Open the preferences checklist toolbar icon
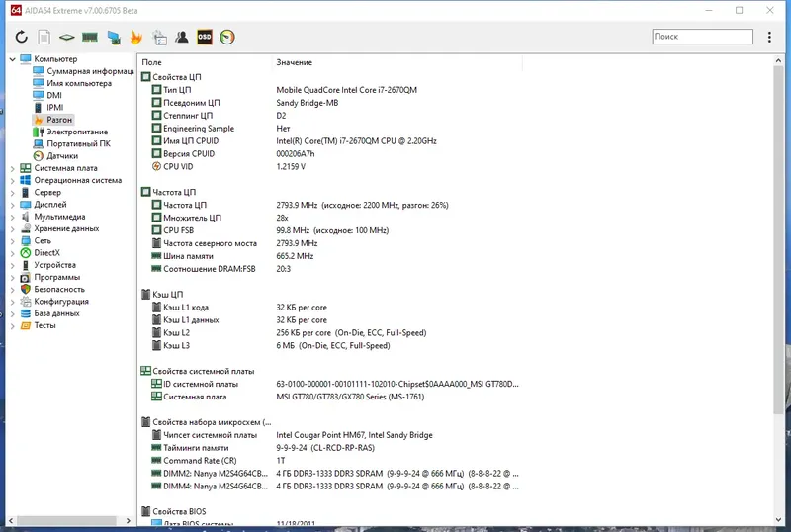Screen dimensions: 791x532 pos(159,37)
